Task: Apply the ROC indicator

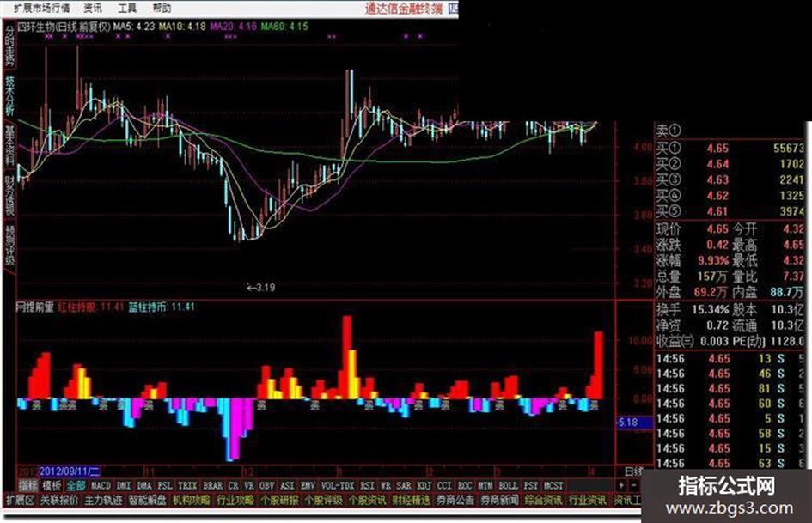Action: tap(465, 486)
